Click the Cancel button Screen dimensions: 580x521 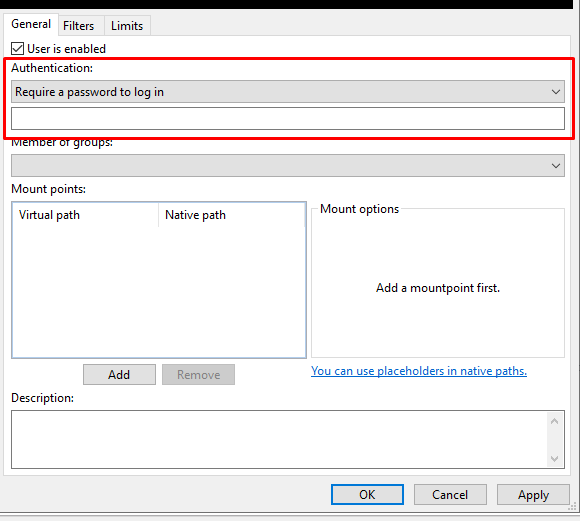pyautogui.click(x=450, y=494)
